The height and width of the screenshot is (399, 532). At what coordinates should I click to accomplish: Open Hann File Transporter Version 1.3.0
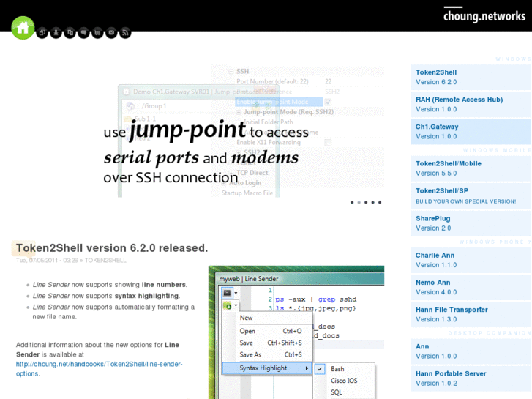pos(471,314)
